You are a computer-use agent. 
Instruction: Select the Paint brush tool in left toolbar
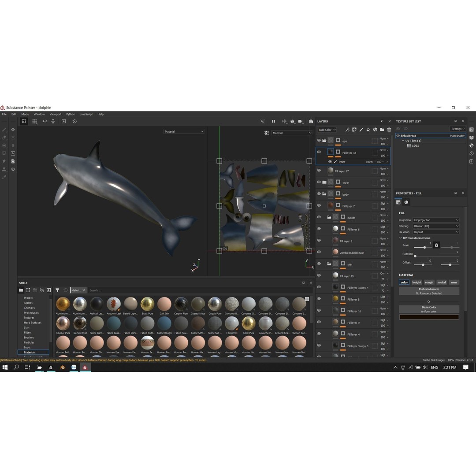[x=4, y=130]
